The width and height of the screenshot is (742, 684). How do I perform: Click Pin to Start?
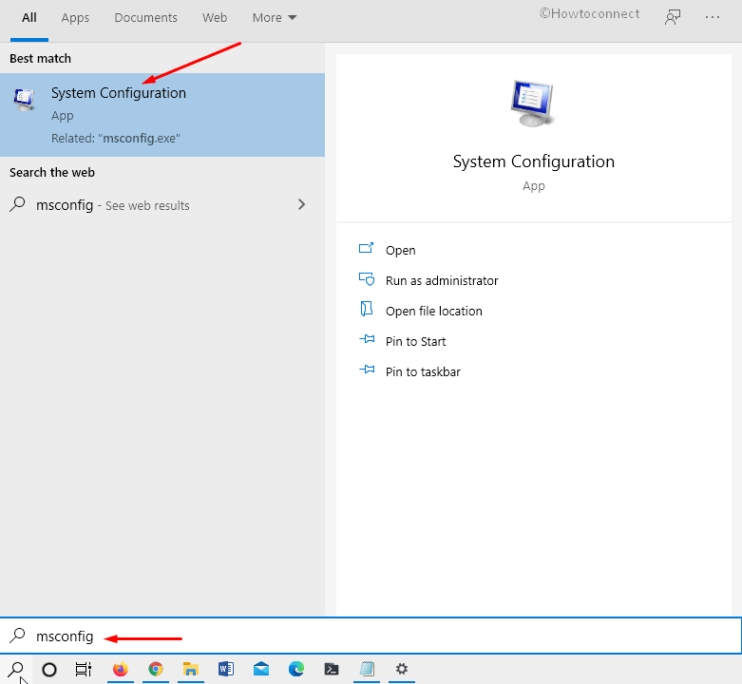[x=415, y=341]
